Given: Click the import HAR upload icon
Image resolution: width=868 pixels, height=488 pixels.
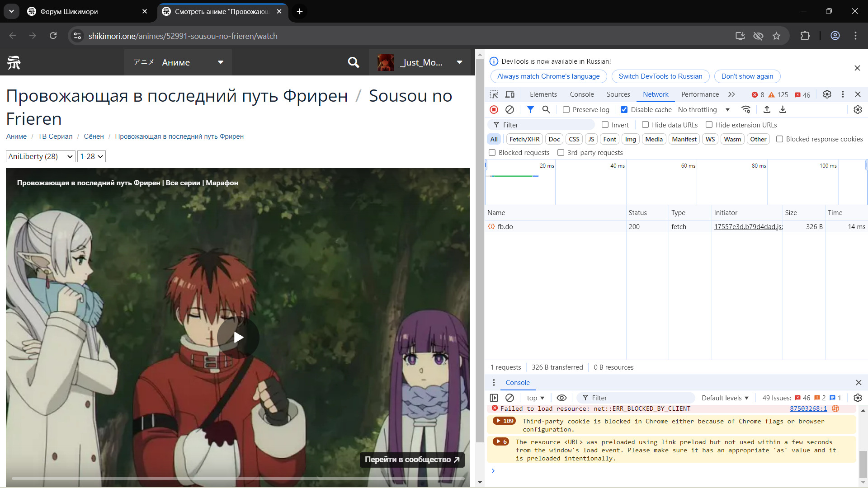Looking at the screenshot, I should pos(767,110).
